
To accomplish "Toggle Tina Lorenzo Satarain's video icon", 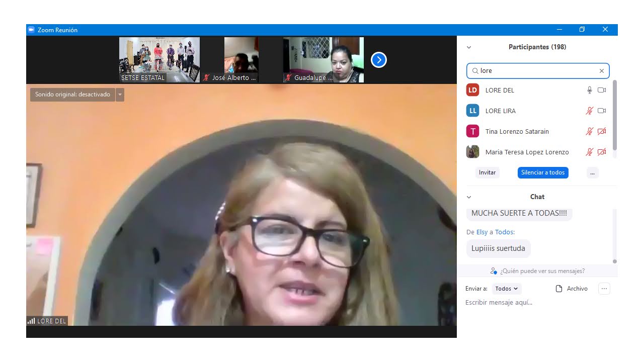I will point(602,131).
